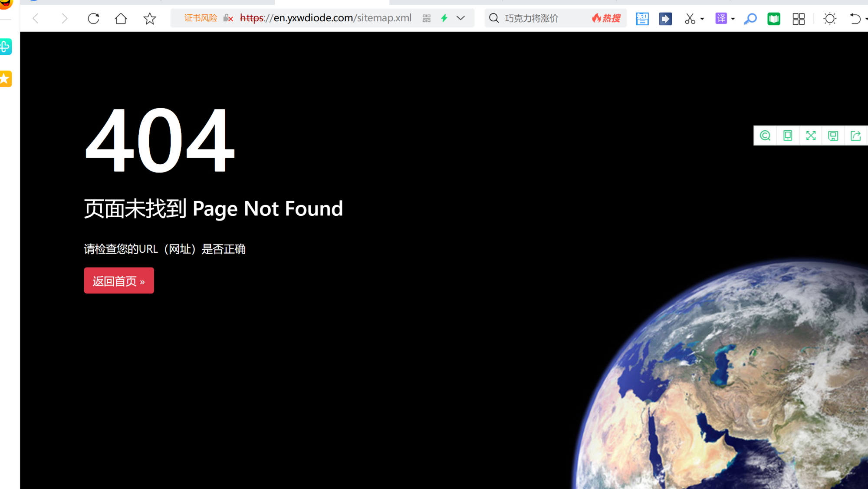868x489 pixels.
Task: Expand the address bar dropdown arrow
Action: tap(461, 18)
